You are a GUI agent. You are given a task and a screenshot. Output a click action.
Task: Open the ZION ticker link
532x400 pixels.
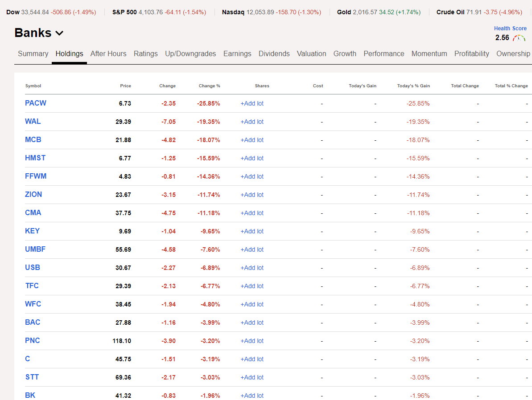(x=33, y=195)
